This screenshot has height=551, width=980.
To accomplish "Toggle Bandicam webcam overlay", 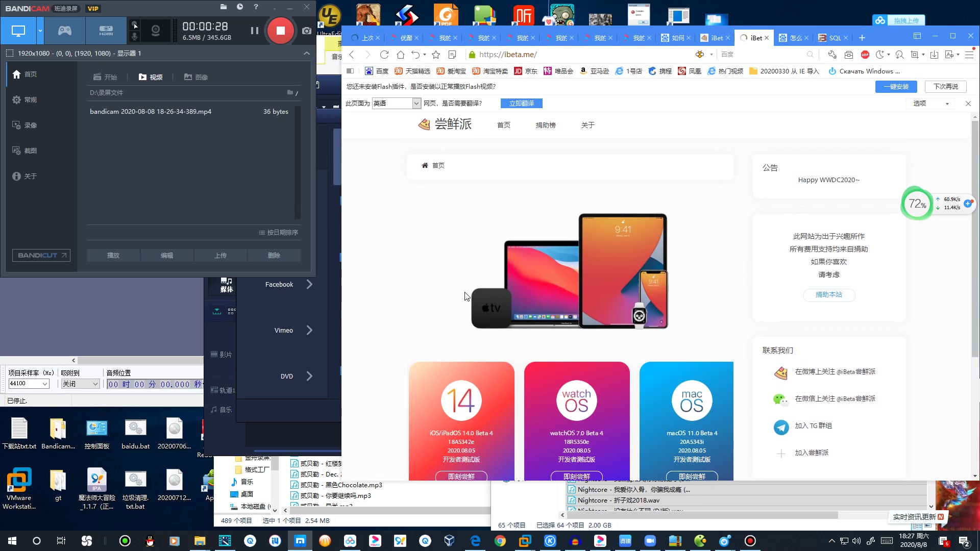I will pos(156,31).
